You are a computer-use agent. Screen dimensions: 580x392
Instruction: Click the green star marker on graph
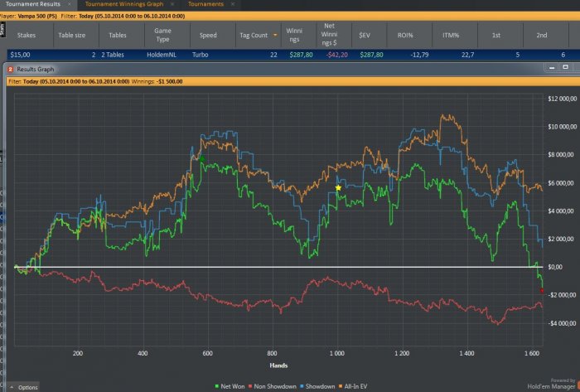tap(200, 157)
